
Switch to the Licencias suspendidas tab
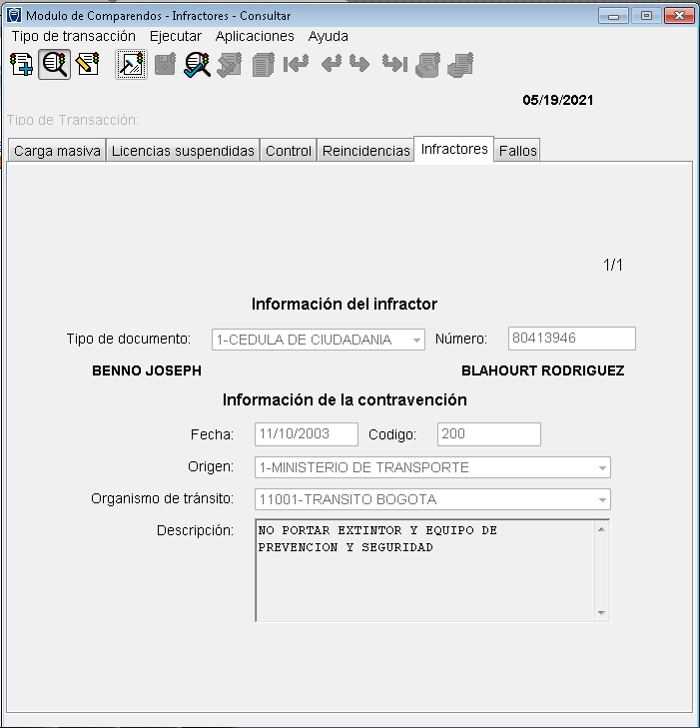click(x=183, y=151)
